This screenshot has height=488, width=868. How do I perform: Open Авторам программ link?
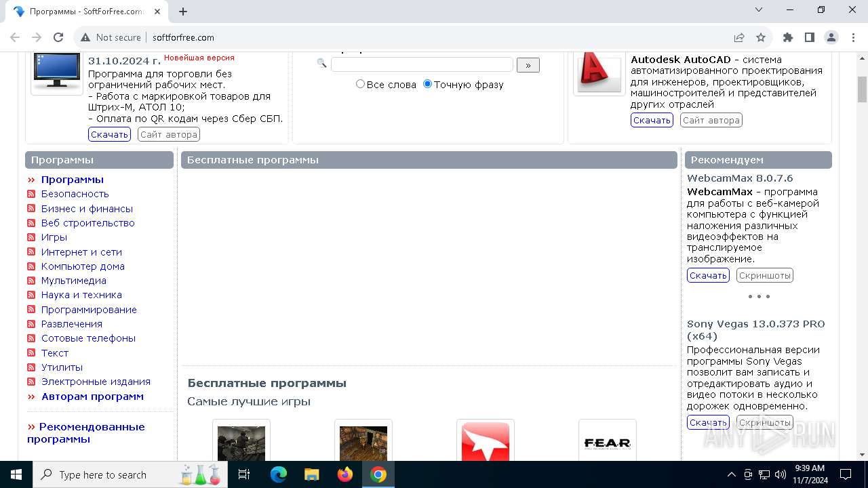[92, 396]
